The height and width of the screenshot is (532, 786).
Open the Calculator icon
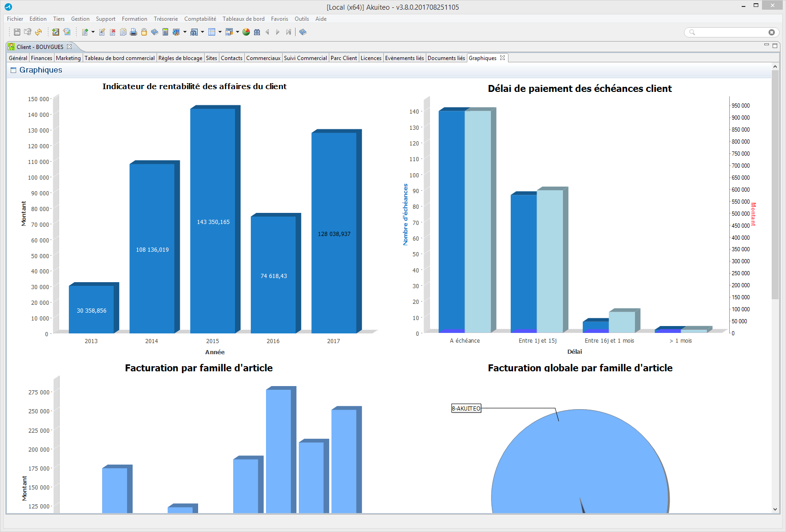click(x=165, y=32)
